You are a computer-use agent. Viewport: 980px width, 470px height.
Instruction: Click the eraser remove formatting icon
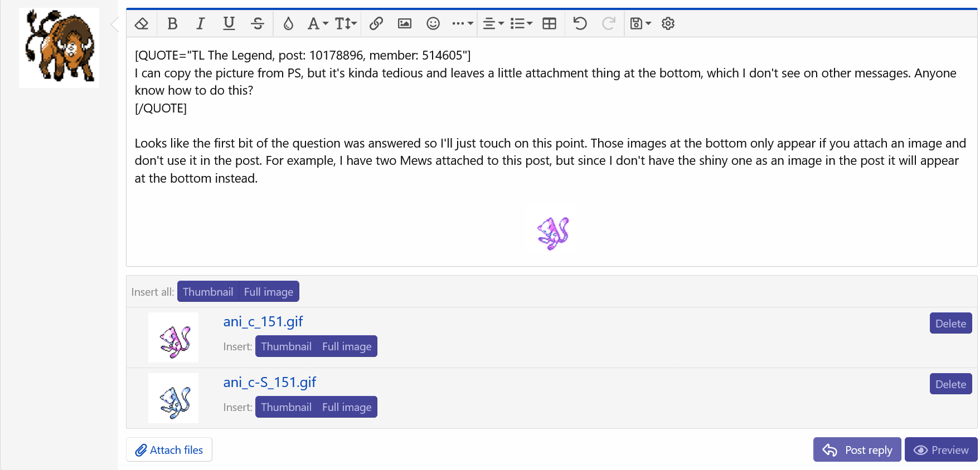click(x=142, y=23)
